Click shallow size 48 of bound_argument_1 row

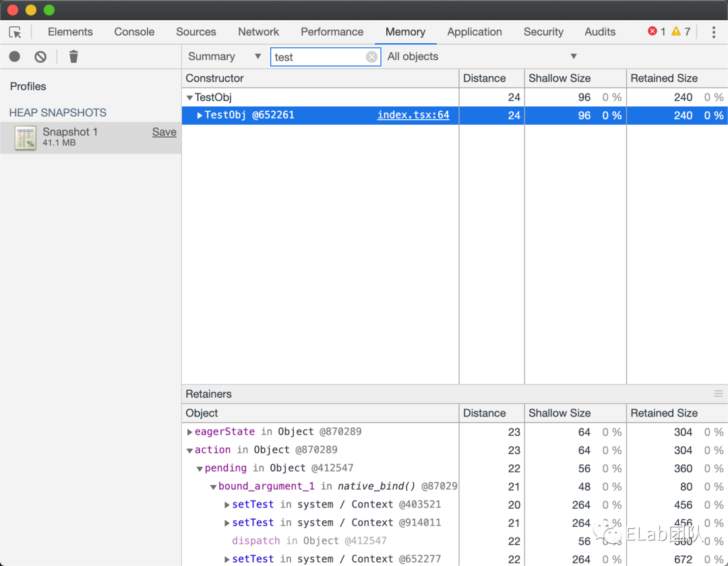[x=584, y=486]
